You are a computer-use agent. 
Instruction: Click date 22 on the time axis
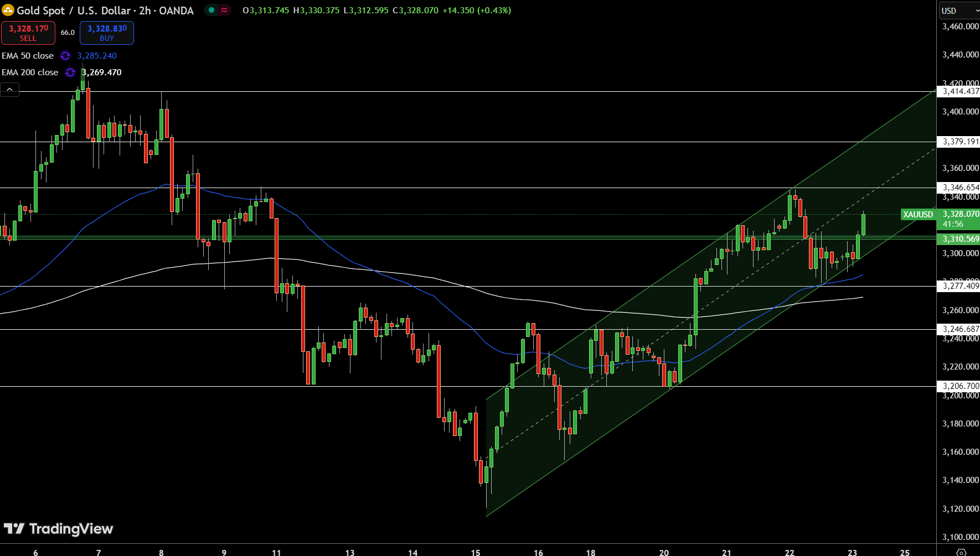790,552
